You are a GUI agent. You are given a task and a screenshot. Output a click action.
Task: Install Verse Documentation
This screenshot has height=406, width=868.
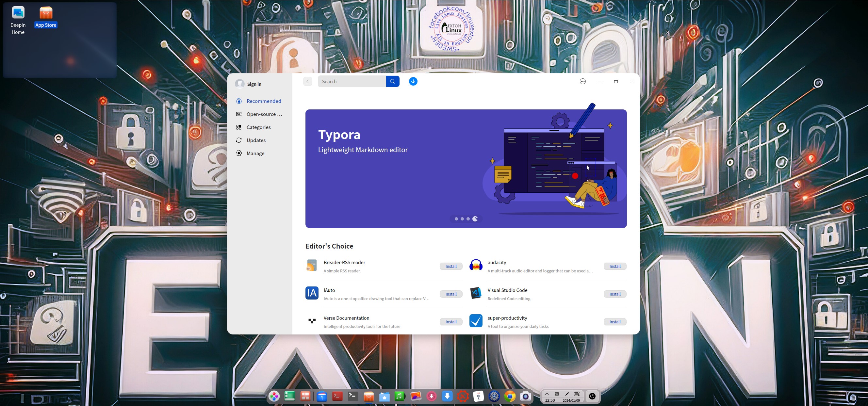point(451,322)
